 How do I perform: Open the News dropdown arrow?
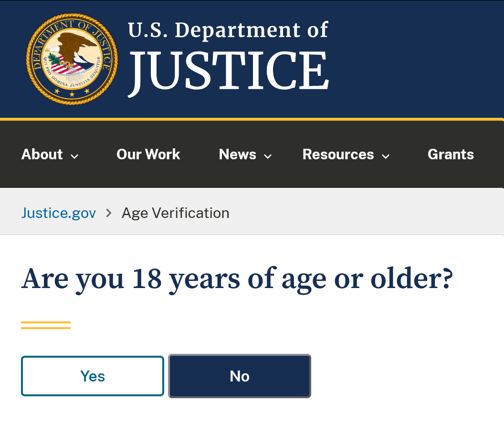point(268,156)
